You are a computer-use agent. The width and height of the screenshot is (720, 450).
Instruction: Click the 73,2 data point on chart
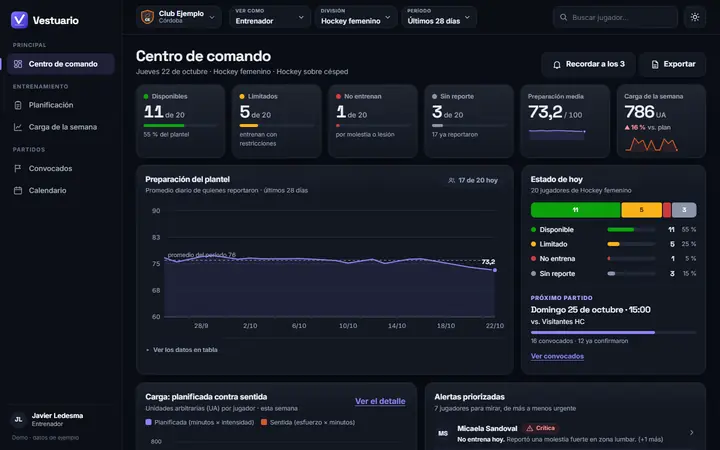point(495,270)
